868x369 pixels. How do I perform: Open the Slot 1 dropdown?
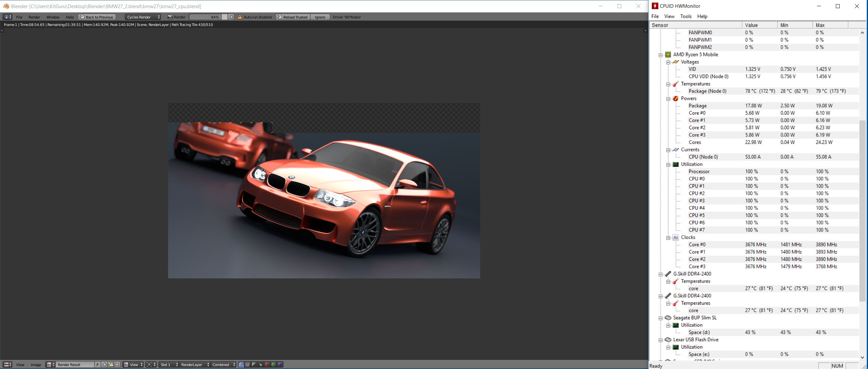(169, 365)
